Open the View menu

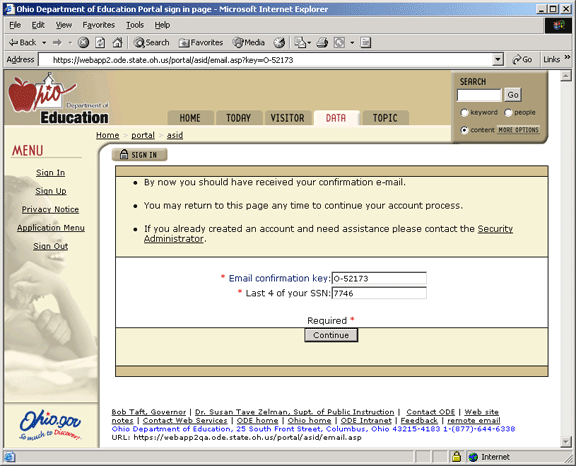pyautogui.click(x=64, y=25)
